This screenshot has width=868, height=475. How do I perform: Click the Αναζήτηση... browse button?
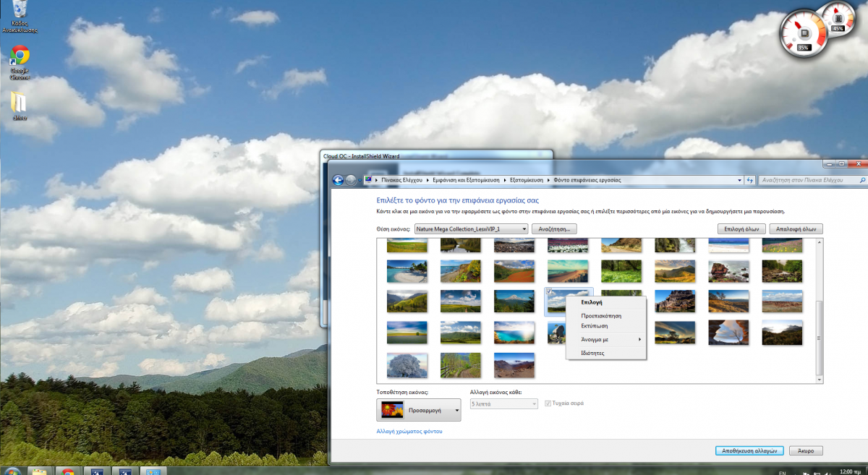(554, 228)
